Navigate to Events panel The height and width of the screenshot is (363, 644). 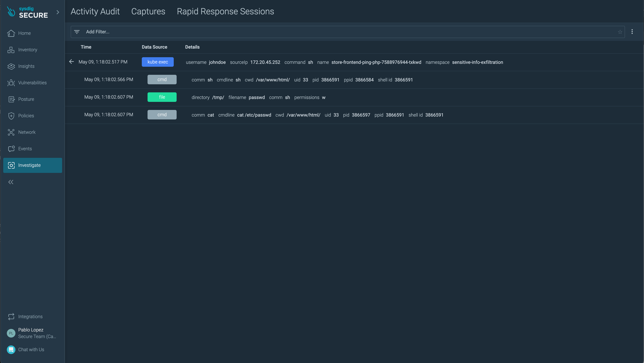(x=25, y=148)
